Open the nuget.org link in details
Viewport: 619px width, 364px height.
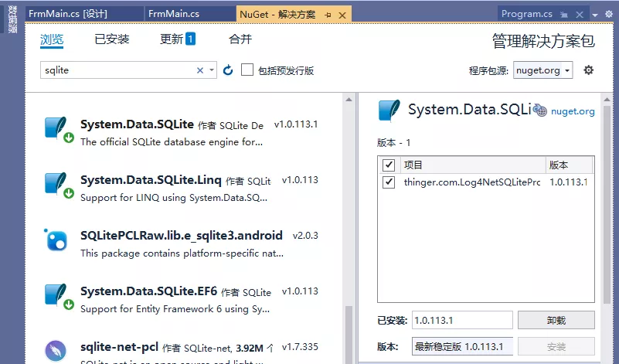point(572,111)
